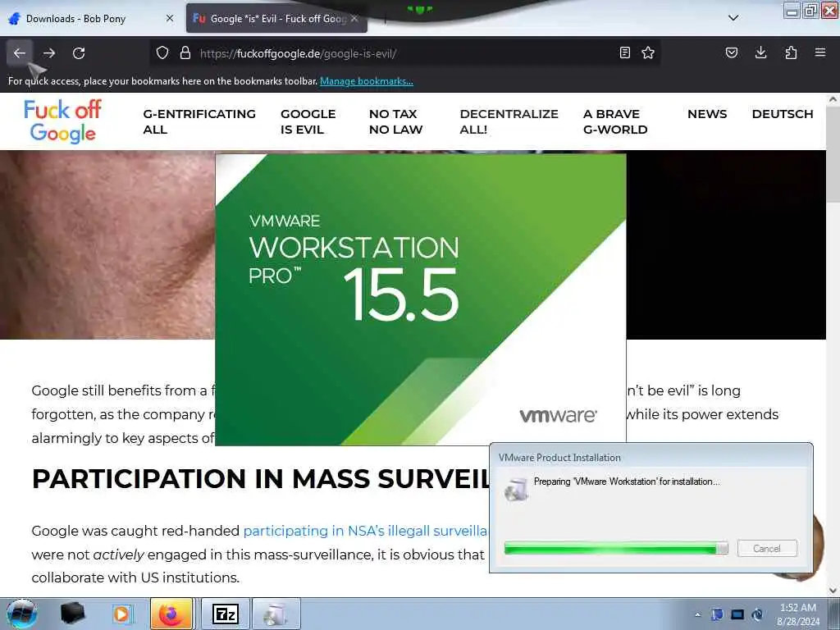Click the network monitor tray icon
Image resolution: width=840 pixels, height=630 pixels.
point(737,614)
